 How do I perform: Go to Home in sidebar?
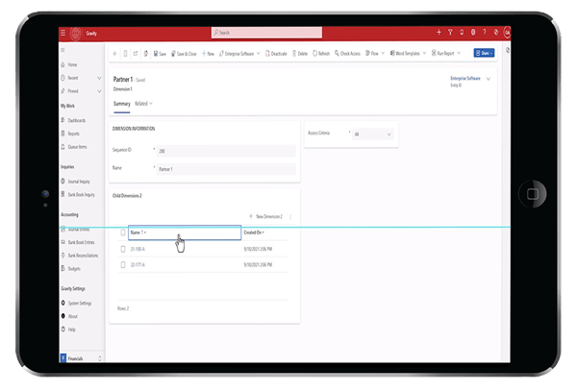click(69, 64)
